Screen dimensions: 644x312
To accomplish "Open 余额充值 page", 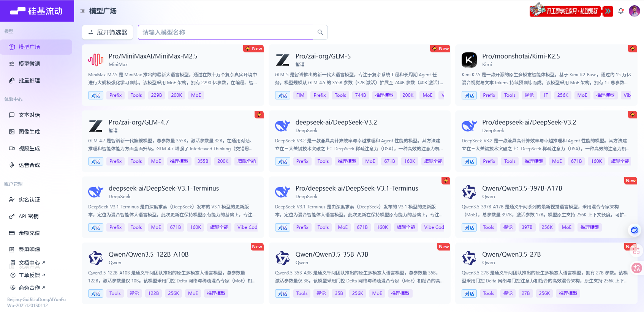I will coord(36,233).
